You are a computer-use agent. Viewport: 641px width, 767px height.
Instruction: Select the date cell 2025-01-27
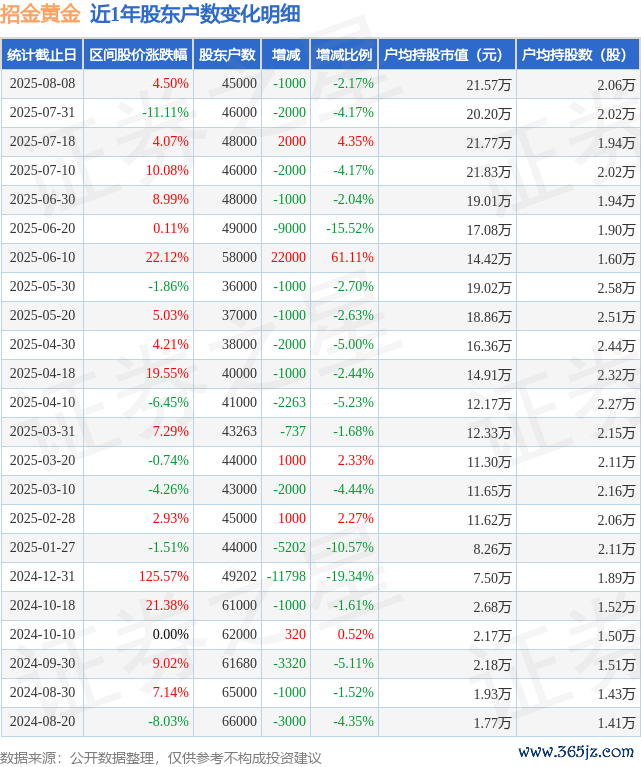[x=43, y=547]
